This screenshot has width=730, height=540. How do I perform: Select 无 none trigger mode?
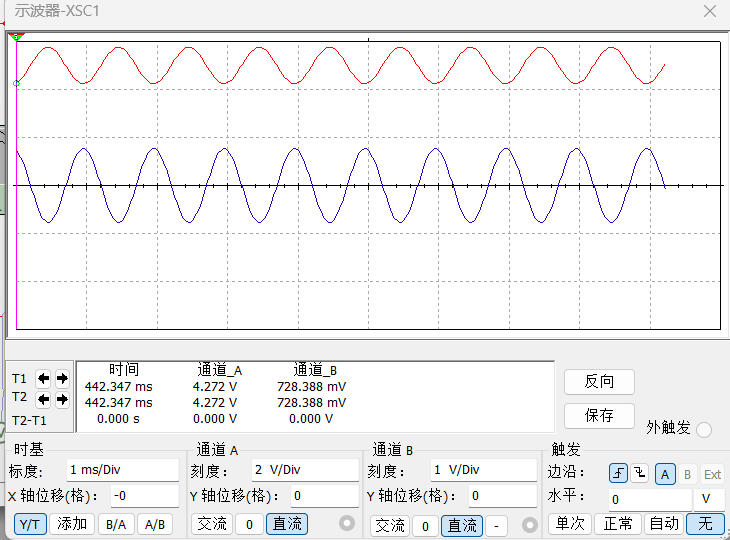point(705,524)
